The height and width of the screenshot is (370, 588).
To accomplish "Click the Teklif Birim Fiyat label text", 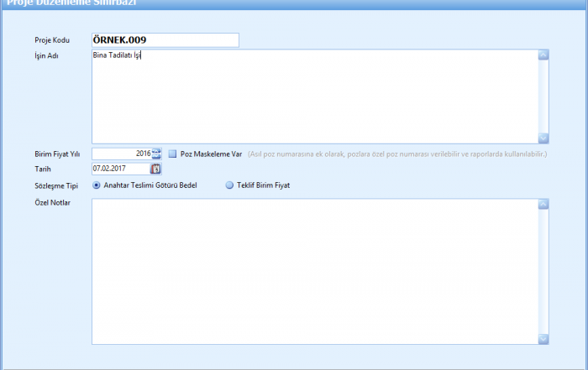I will [263, 185].
